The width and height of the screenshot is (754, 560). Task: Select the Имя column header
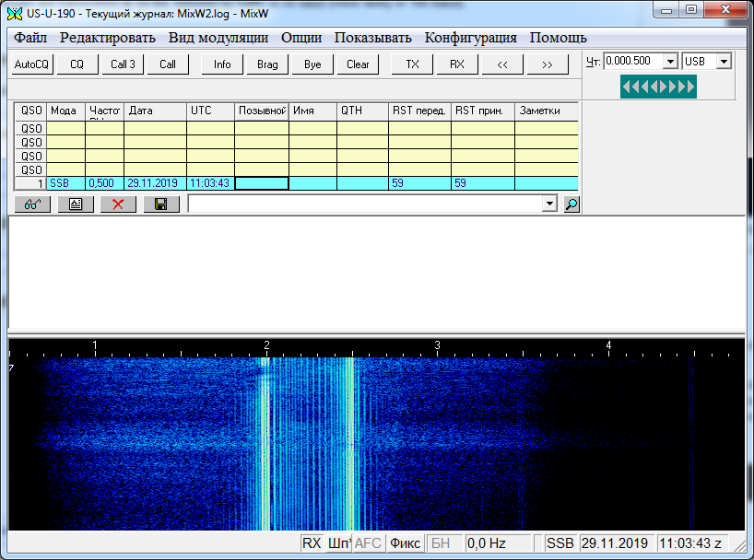(312, 111)
